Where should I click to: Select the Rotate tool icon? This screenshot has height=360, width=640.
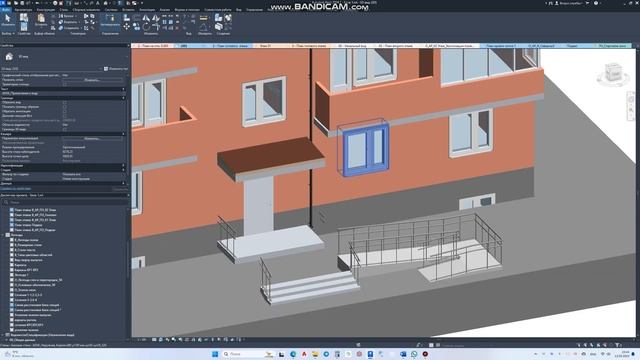pyautogui.click(x=146, y=27)
